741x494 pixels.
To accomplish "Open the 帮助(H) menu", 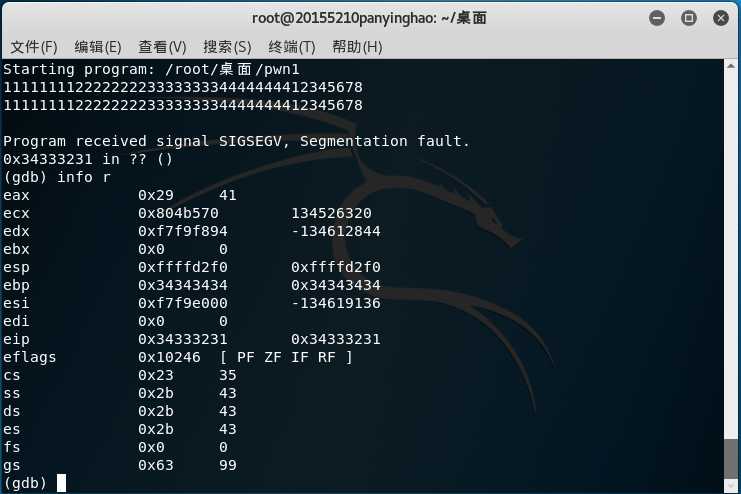I will [357, 47].
